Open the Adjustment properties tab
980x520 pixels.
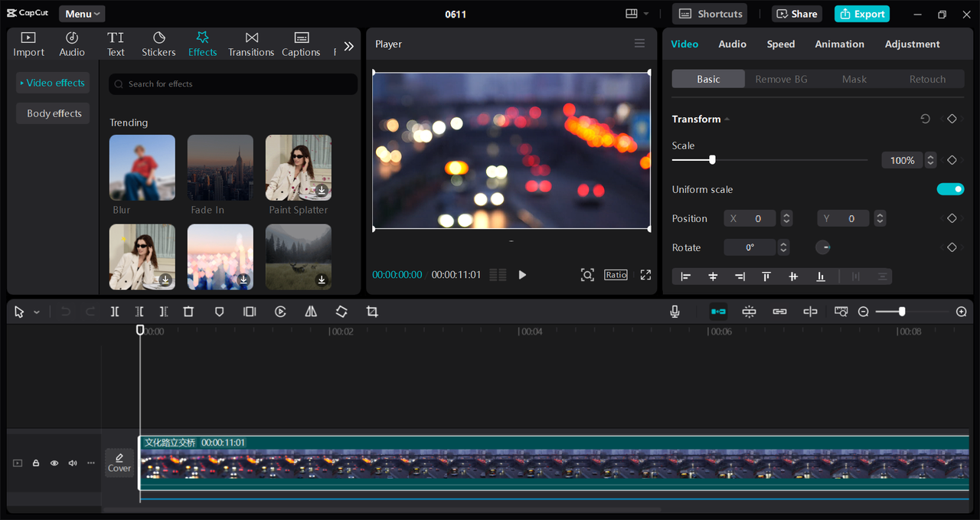point(912,44)
